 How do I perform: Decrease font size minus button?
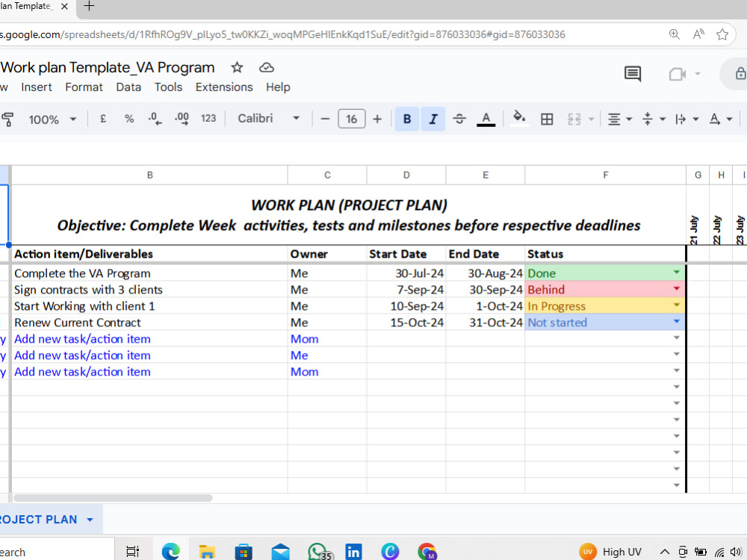[325, 119]
